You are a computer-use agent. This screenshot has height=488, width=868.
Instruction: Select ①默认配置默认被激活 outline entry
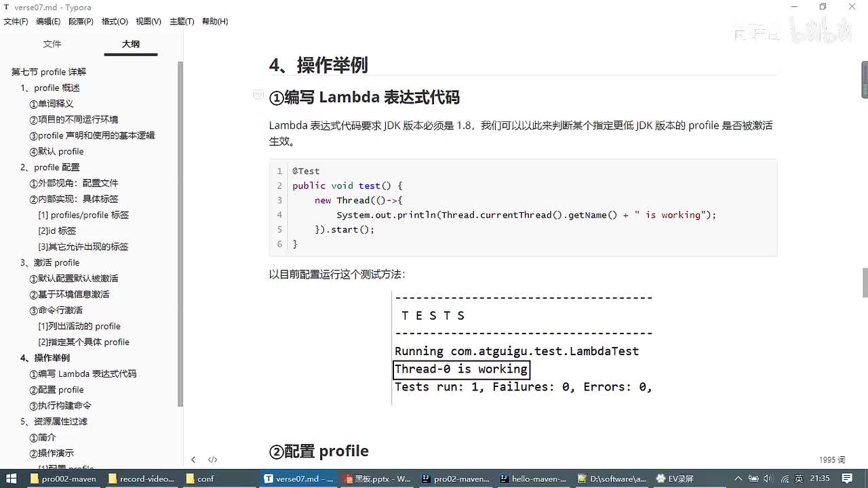(x=73, y=279)
